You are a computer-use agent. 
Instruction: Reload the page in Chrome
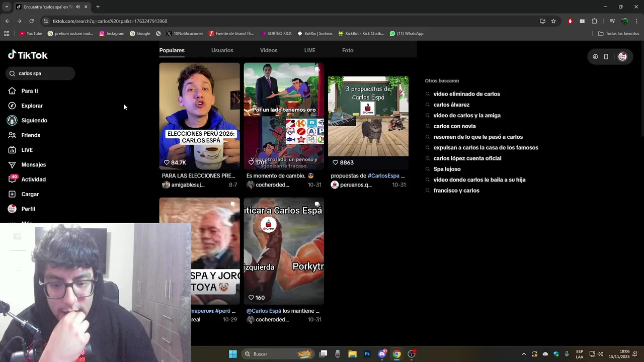[31, 21]
